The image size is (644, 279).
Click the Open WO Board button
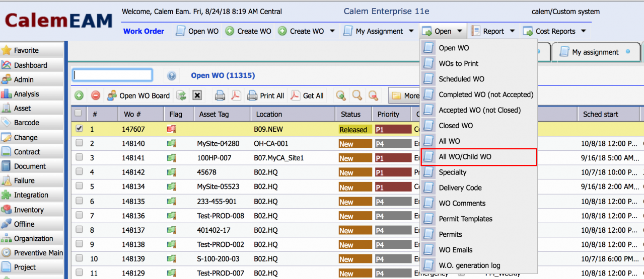[137, 96]
